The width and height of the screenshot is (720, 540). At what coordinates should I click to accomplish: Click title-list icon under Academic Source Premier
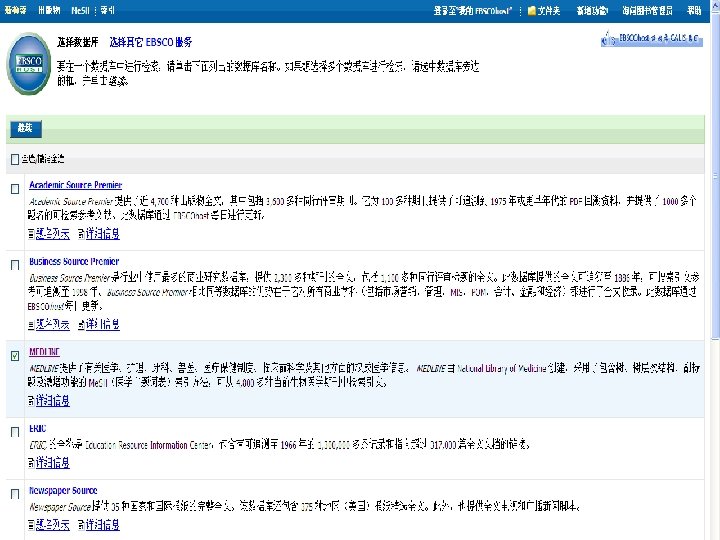(31, 234)
